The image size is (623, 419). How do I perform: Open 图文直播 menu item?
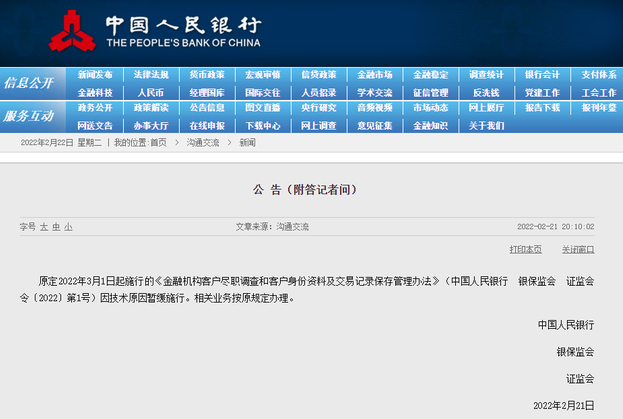point(263,108)
